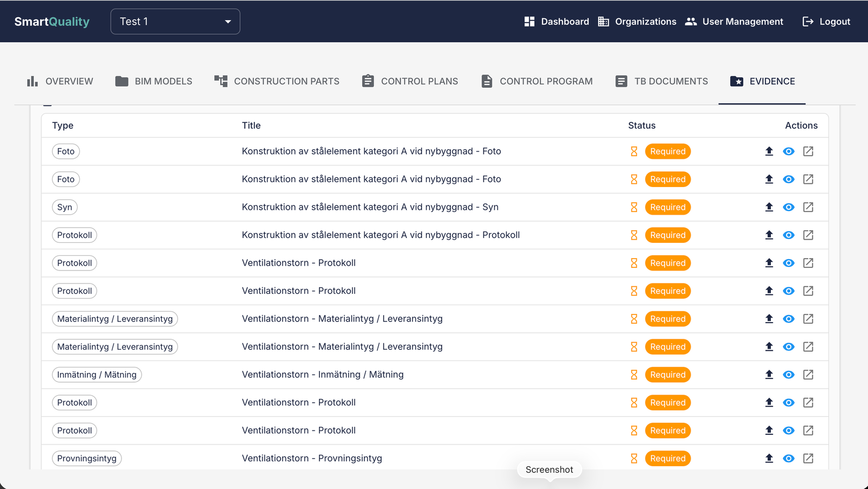Select title ending with 'nybyggnad - Protokoll'

pyautogui.click(x=381, y=235)
